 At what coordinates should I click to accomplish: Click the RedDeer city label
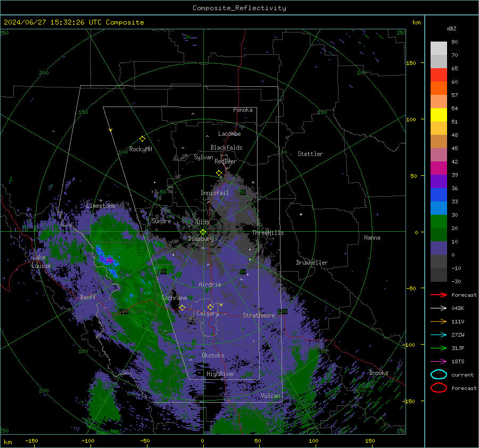[x=226, y=161]
